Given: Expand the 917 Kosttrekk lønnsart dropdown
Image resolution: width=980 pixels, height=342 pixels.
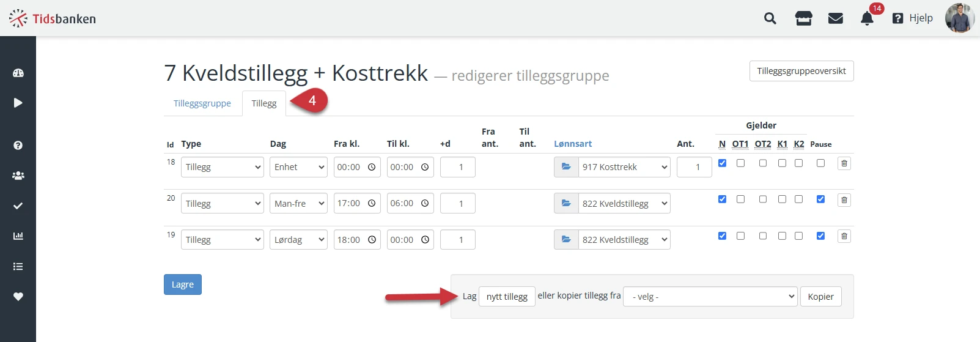Looking at the screenshot, I should coord(624,167).
